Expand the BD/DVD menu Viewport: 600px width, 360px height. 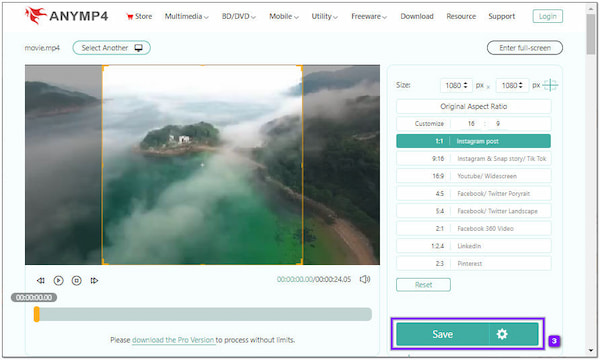pyautogui.click(x=238, y=16)
